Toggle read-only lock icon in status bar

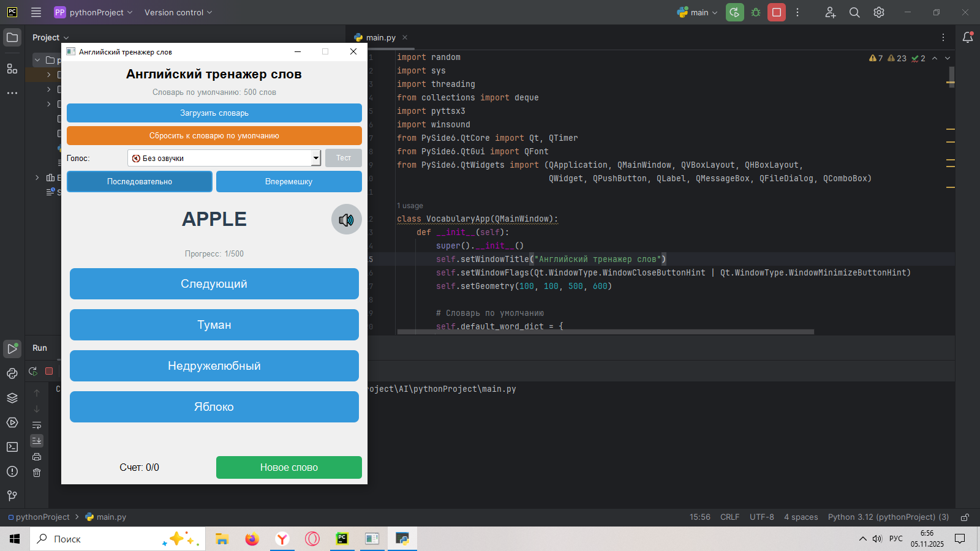point(965,517)
